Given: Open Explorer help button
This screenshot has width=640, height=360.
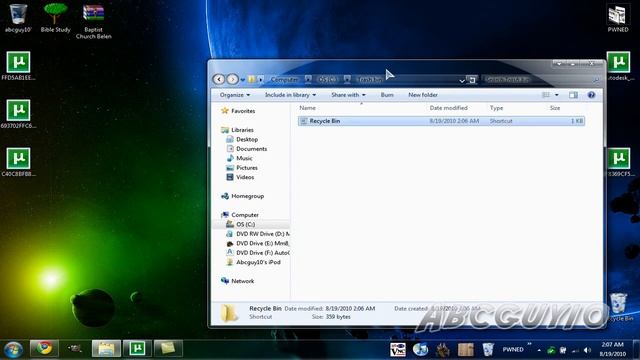Looking at the screenshot, I should (x=591, y=95).
